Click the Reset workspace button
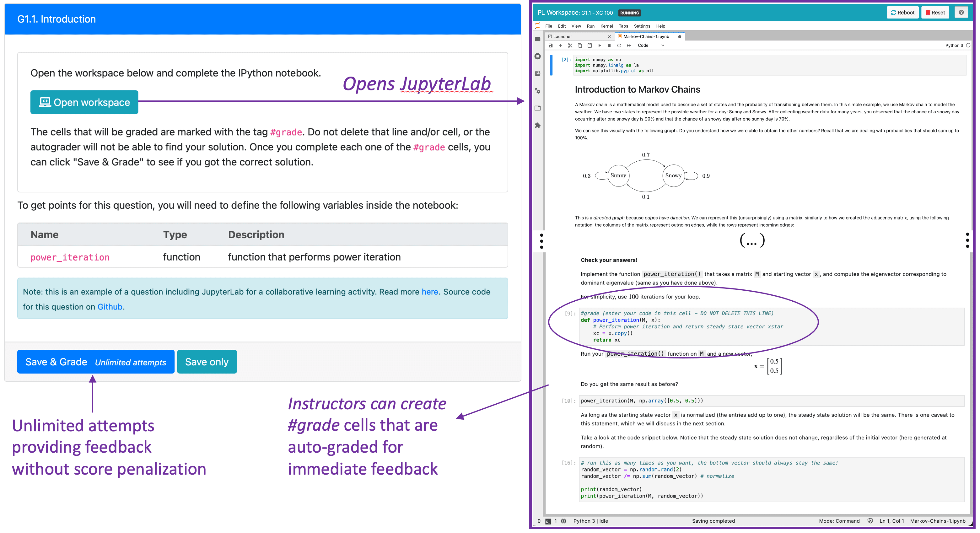Image resolution: width=980 pixels, height=533 pixels. coord(935,13)
